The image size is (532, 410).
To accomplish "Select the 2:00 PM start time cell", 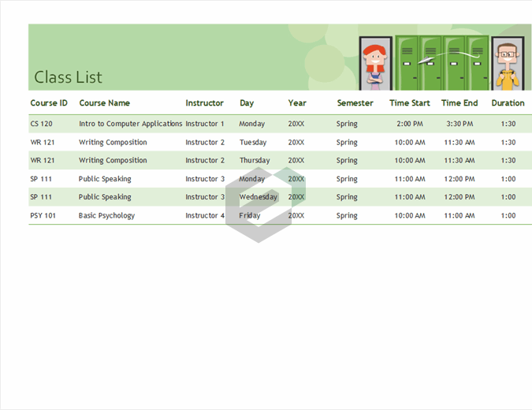I will (410, 124).
